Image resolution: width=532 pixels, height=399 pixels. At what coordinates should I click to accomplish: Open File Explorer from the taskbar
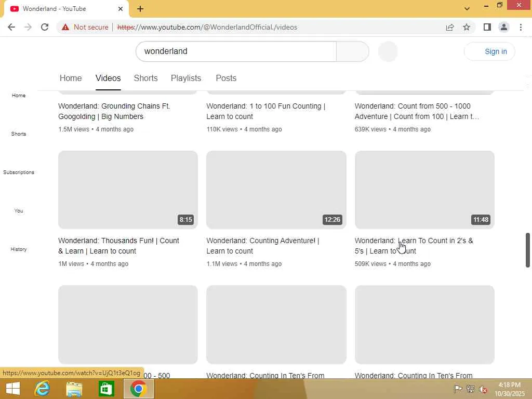coord(74,389)
